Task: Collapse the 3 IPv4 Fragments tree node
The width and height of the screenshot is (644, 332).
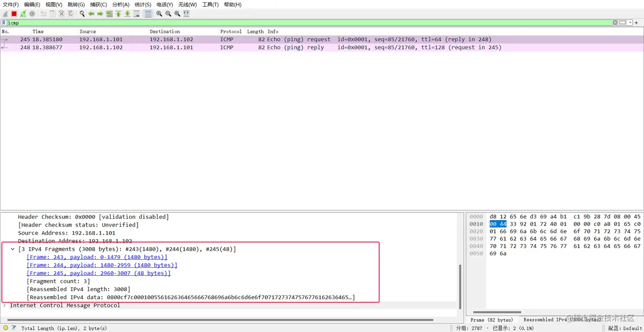Action: coord(13,249)
